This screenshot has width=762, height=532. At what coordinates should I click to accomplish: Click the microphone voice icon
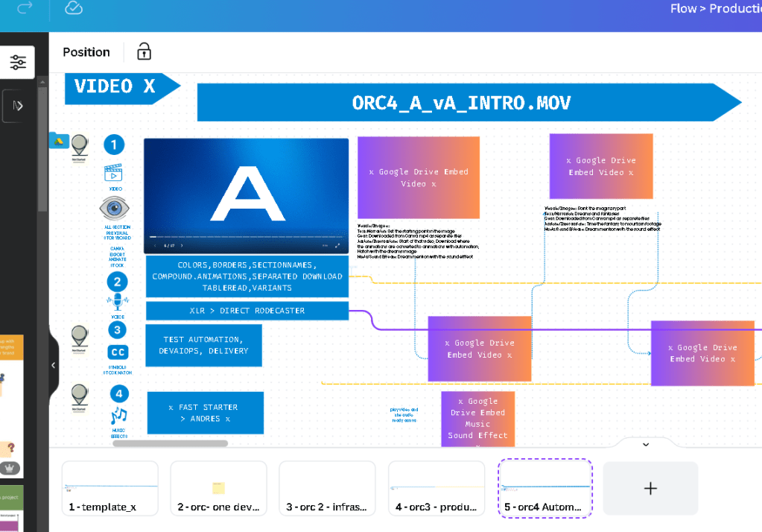coord(117,302)
